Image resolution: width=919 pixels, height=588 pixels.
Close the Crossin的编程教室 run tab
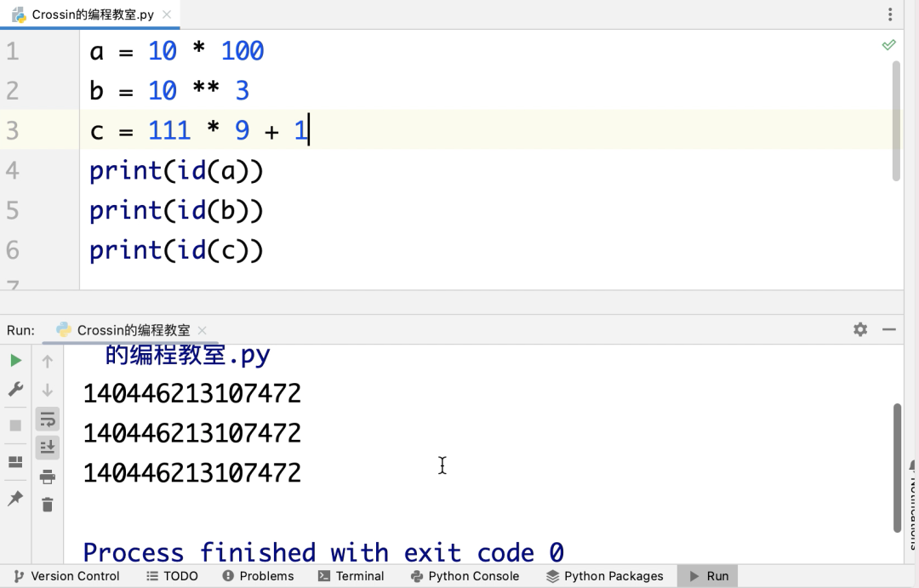[203, 331]
